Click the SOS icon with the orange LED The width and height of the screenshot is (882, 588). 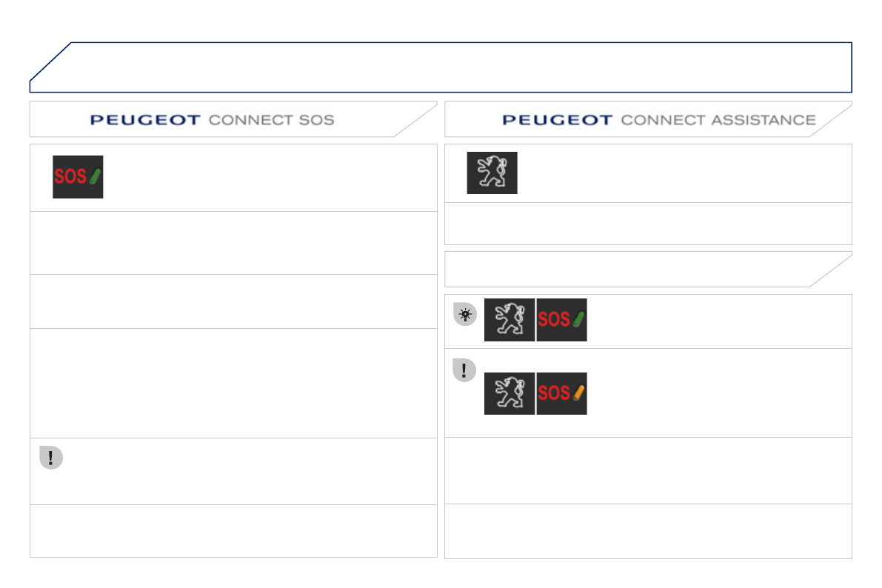(561, 393)
